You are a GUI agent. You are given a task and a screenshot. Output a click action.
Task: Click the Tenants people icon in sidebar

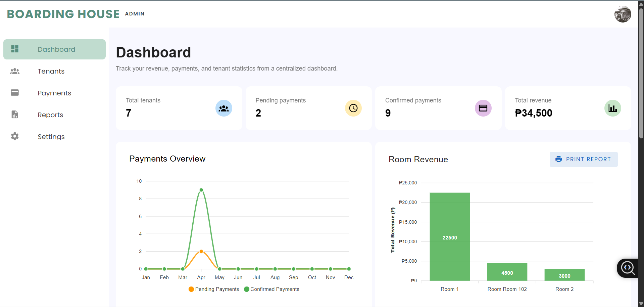pyautogui.click(x=15, y=71)
